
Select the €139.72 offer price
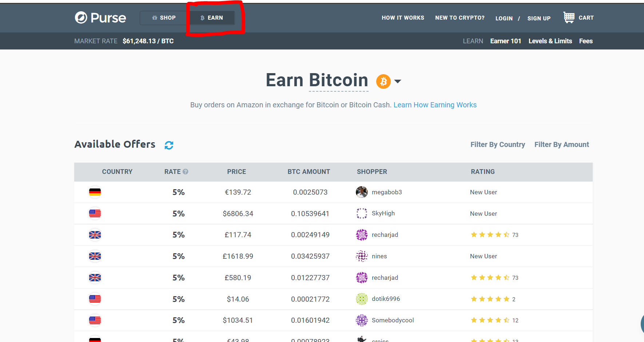[x=238, y=192]
